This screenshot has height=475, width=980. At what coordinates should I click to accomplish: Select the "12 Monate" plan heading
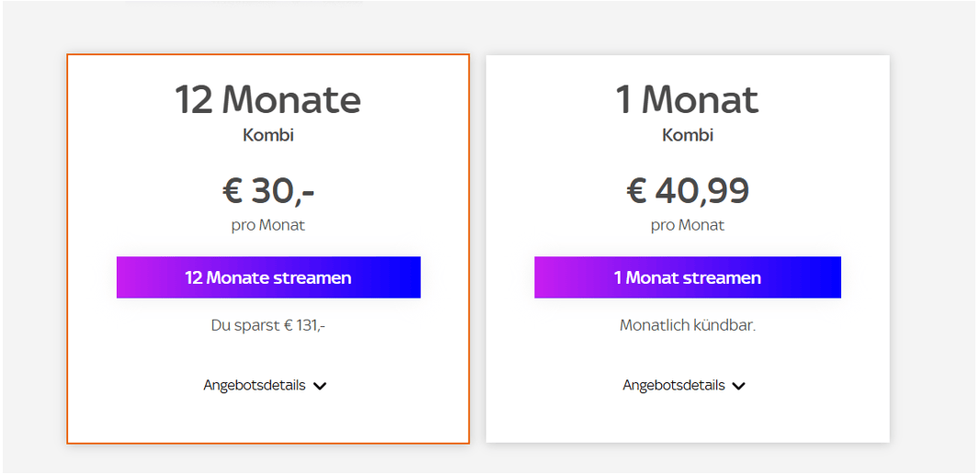click(x=268, y=99)
